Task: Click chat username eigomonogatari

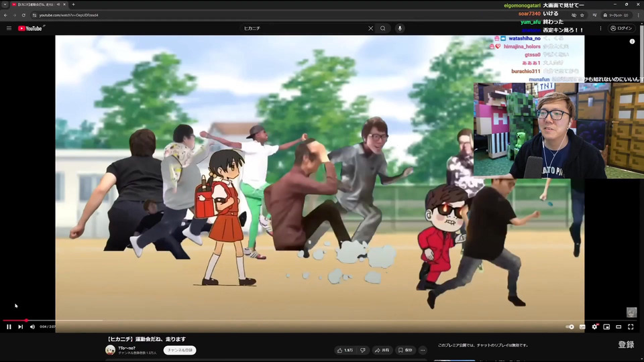Action: point(523,5)
